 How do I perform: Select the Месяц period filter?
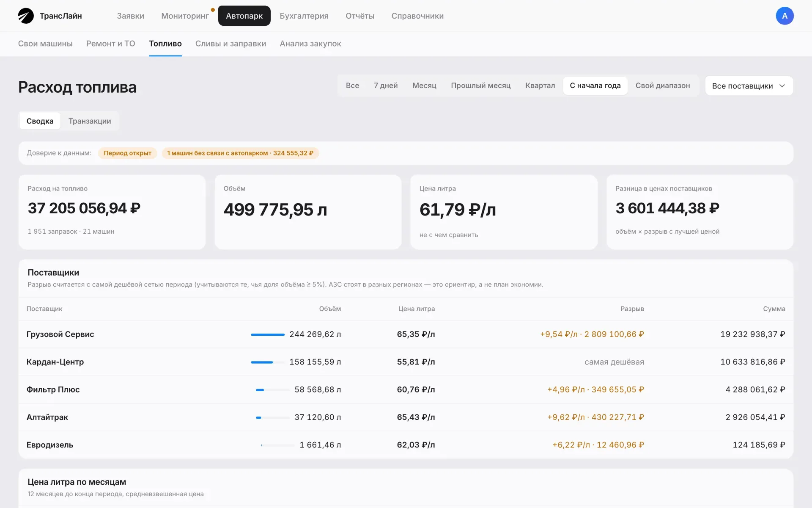[x=424, y=86]
